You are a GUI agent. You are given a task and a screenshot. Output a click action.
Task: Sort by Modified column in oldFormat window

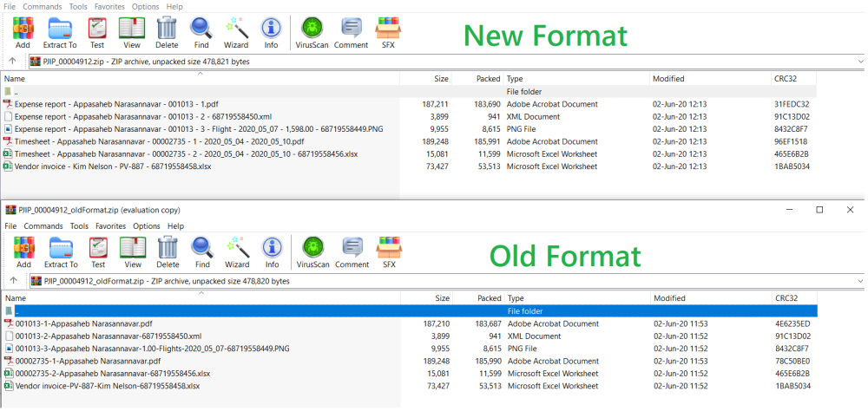[711, 298]
